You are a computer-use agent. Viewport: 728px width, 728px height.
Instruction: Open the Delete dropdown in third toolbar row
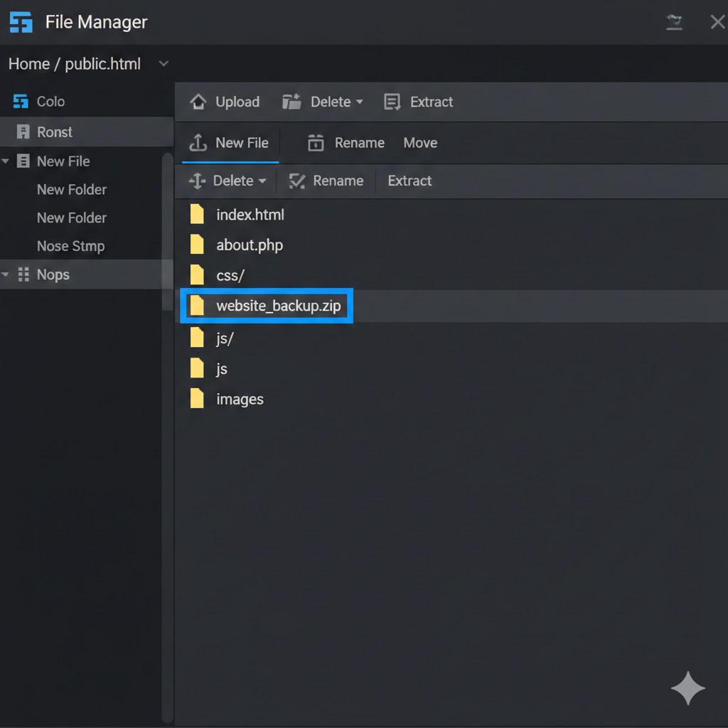click(262, 181)
